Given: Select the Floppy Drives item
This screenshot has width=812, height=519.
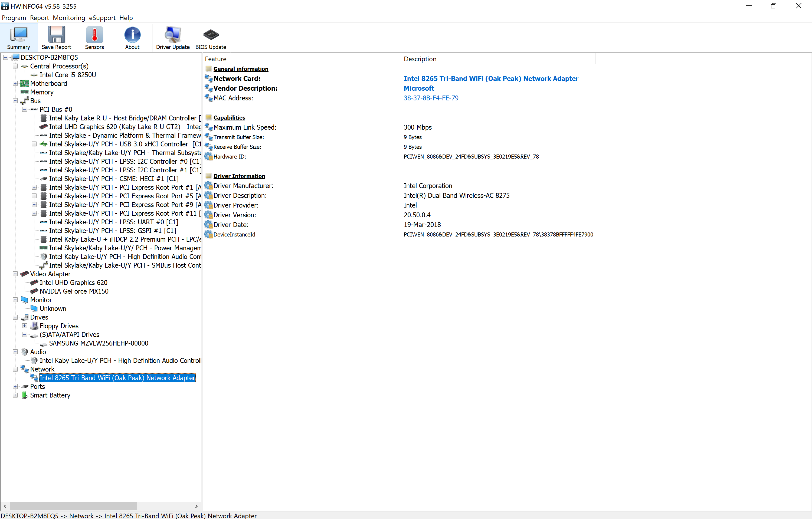Looking at the screenshot, I should 59,326.
